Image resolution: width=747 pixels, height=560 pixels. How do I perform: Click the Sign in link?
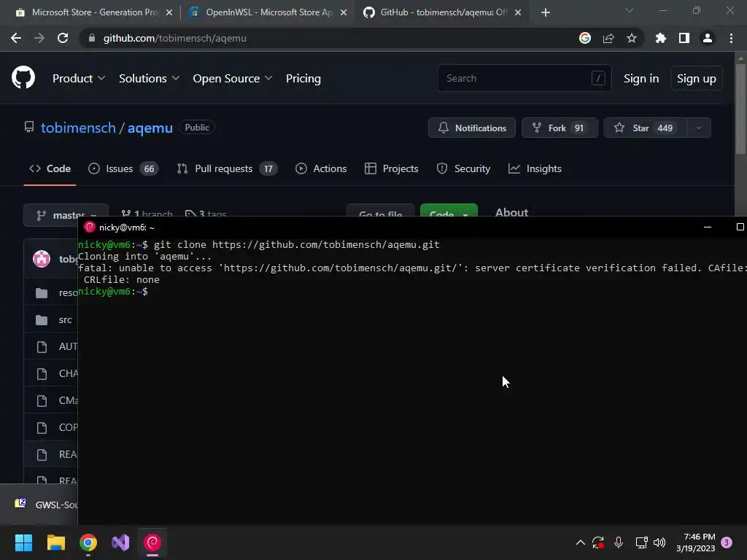click(640, 78)
